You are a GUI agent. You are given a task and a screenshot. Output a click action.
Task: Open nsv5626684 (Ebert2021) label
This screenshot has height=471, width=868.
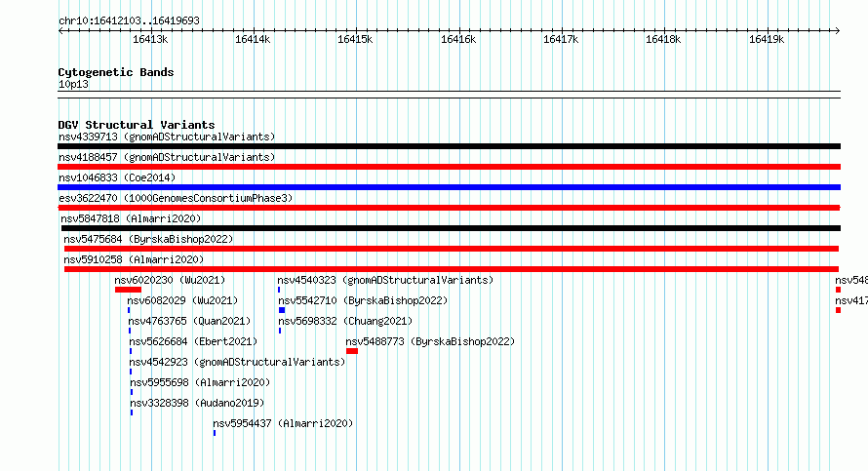pos(193,341)
